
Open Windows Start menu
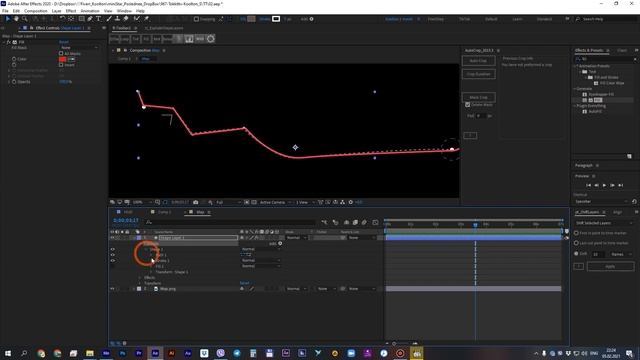(8, 353)
